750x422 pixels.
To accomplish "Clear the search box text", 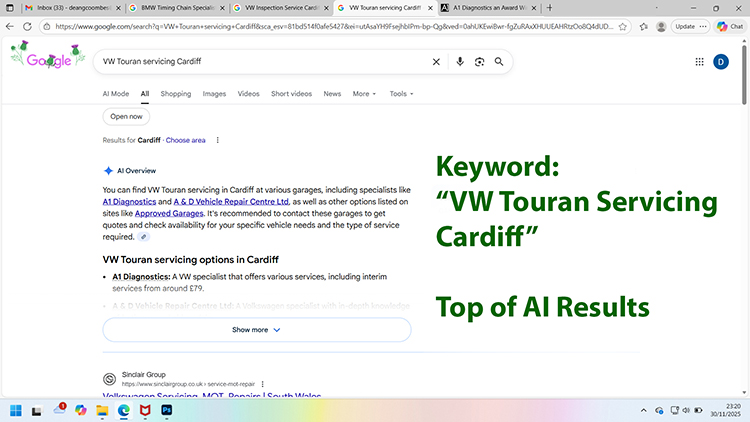I will pyautogui.click(x=436, y=62).
